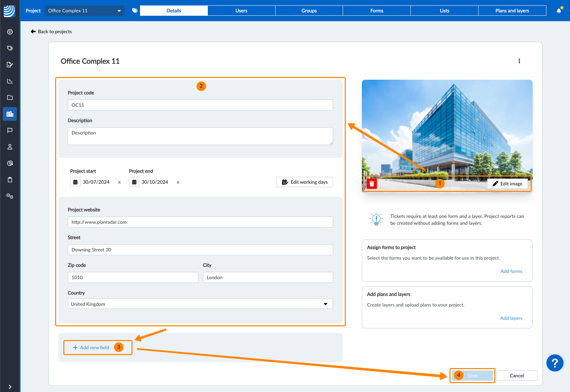Screen dimensions: 570x392
Task: Expand the Country dropdown
Action: [325, 304]
